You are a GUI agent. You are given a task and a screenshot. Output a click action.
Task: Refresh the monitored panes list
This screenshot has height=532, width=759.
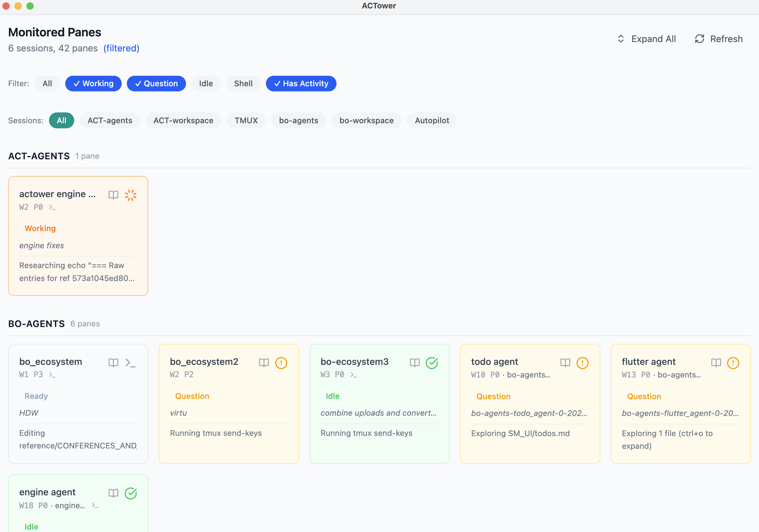(x=719, y=39)
